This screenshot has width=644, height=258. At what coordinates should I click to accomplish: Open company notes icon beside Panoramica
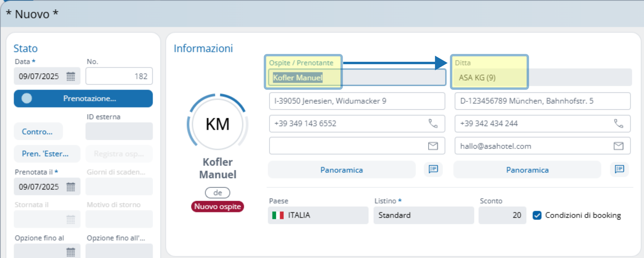(x=619, y=169)
